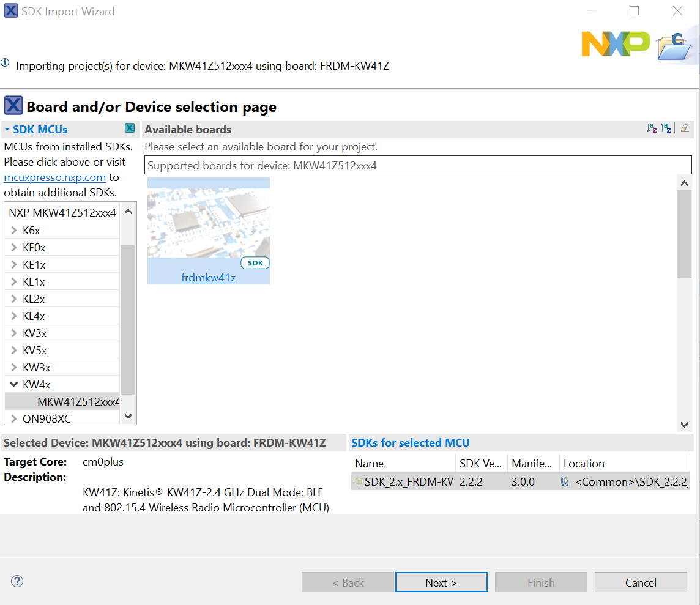Screen dimensions: 700x605
Task: Click the Next button
Action: coord(441,582)
